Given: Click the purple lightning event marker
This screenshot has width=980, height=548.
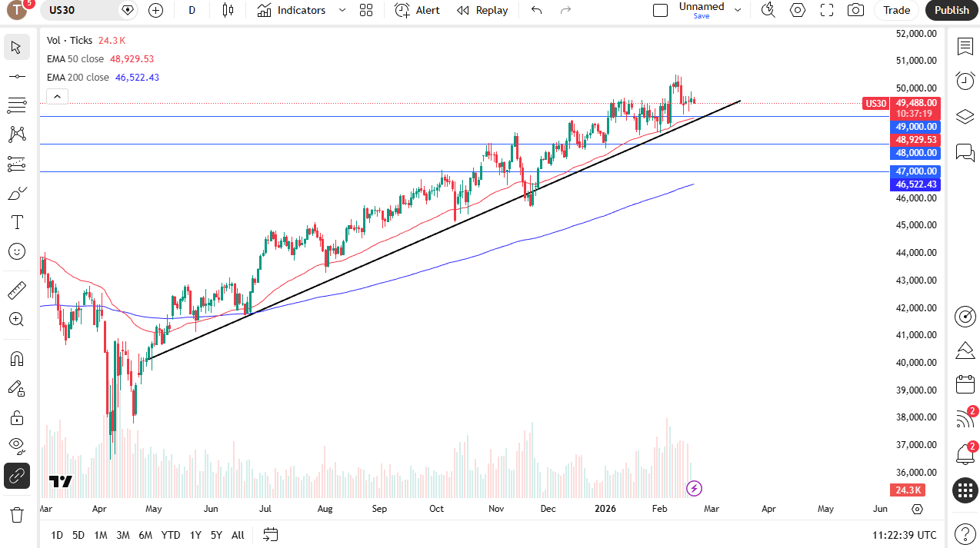Looking at the screenshot, I should [694, 488].
